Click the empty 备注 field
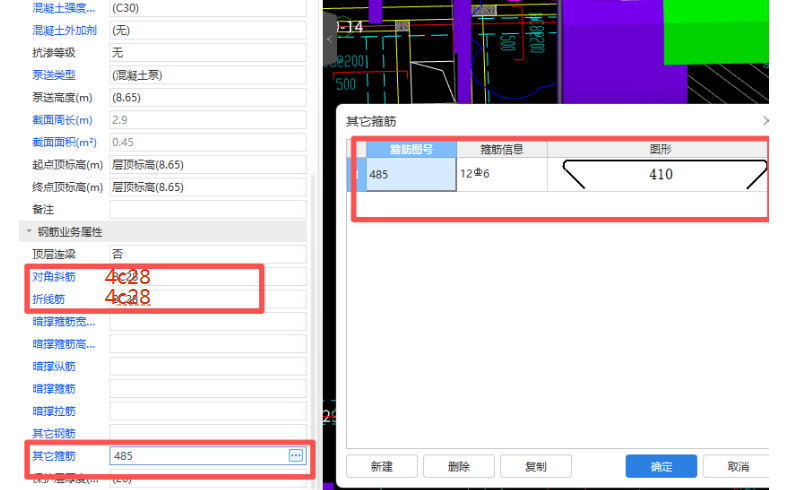The image size is (810, 490). pos(208,210)
